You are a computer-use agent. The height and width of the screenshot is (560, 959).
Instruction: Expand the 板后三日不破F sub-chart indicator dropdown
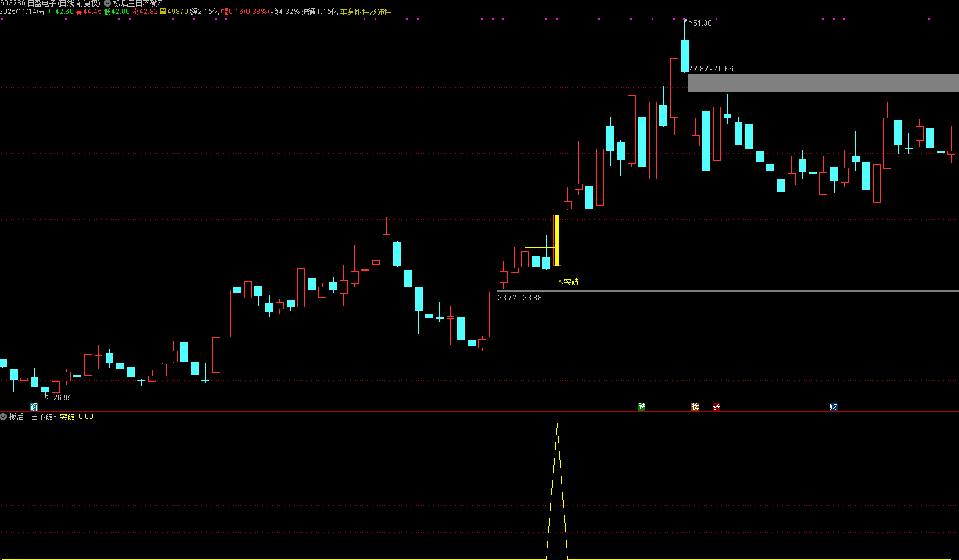(x=4, y=417)
